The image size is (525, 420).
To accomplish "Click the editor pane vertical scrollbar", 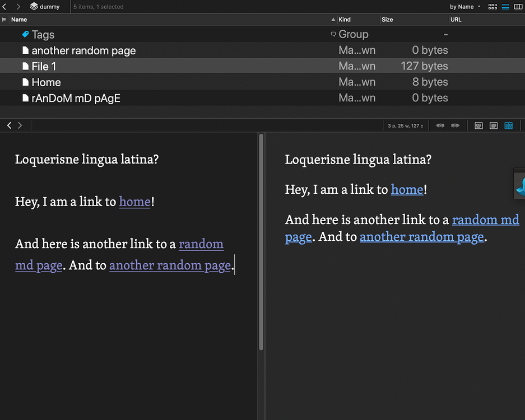I will 261,241.
